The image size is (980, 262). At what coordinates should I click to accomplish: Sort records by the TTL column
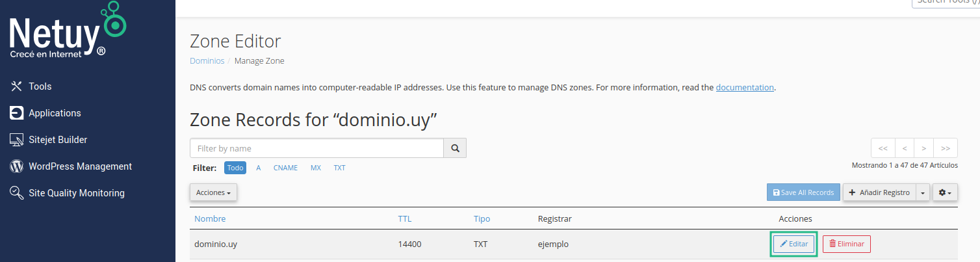pyautogui.click(x=404, y=218)
